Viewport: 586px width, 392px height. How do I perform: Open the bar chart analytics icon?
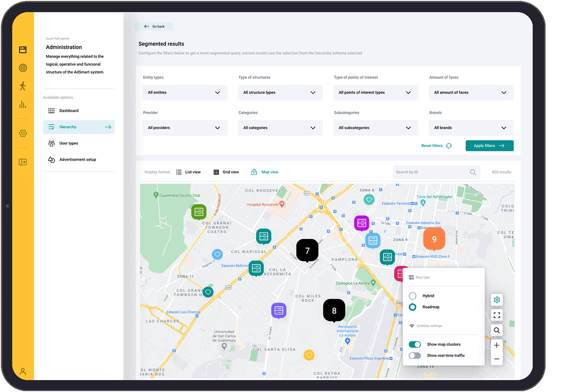pos(23,105)
